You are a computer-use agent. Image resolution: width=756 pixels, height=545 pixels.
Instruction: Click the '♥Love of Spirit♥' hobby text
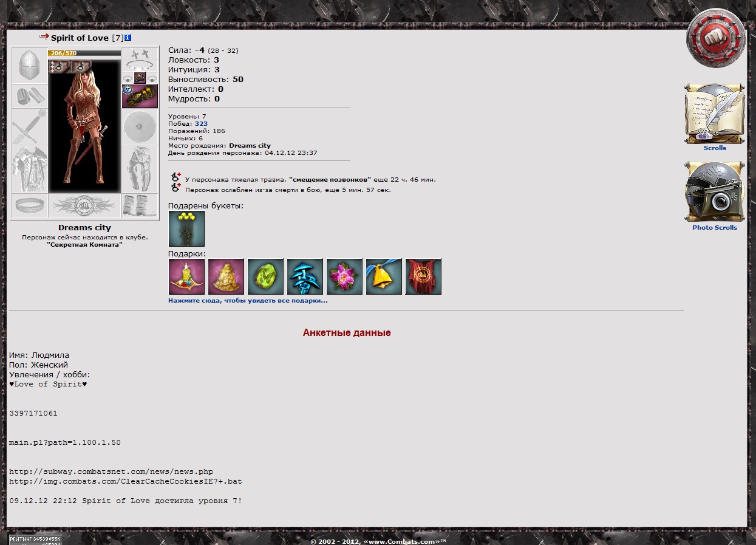[x=48, y=384]
